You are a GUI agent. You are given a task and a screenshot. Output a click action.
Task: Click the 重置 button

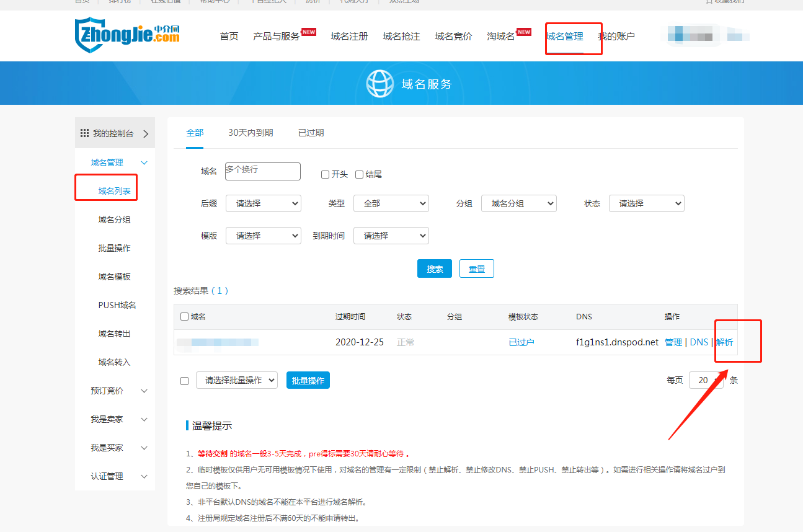476,269
